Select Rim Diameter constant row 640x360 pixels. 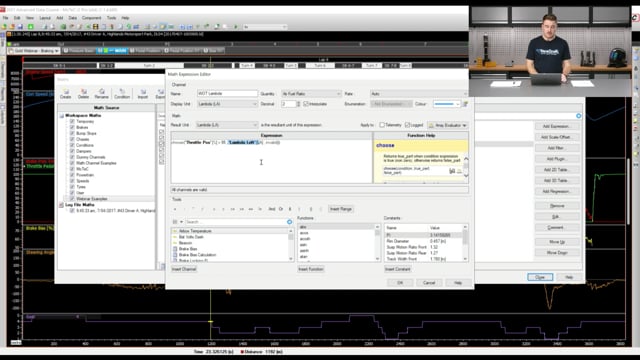tap(423, 241)
